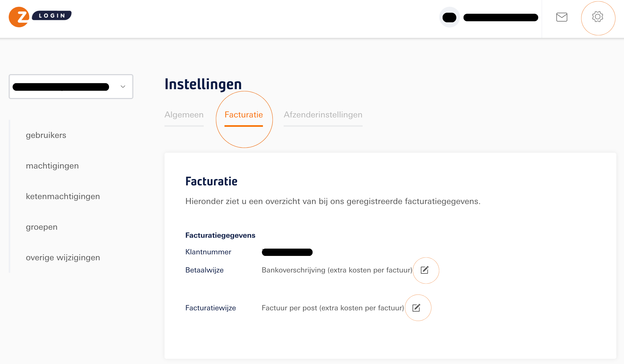Image resolution: width=624 pixels, height=364 pixels.
Task: Open machtigingen in the sidebar
Action: (x=52, y=166)
